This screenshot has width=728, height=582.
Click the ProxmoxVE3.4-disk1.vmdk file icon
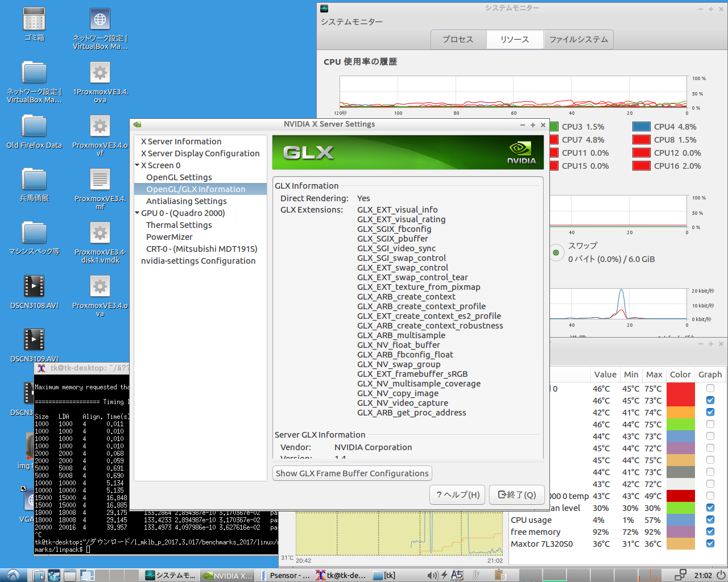[x=100, y=234]
